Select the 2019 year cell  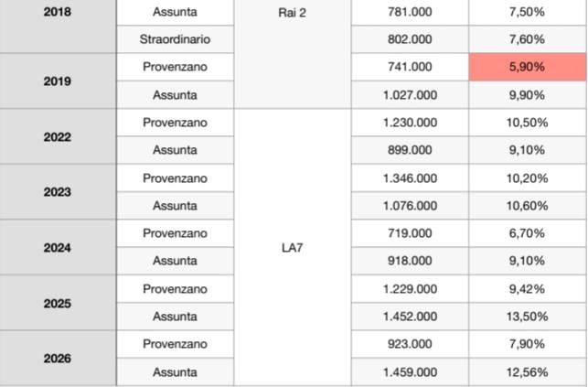coord(58,81)
